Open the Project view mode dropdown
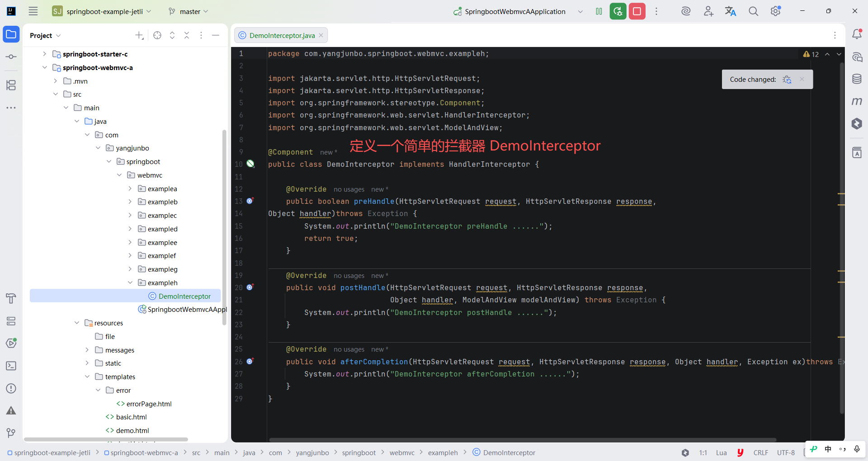 coord(45,35)
